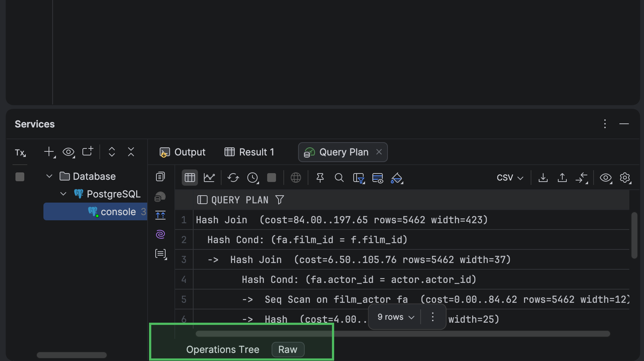Click the horizontal scrollbar under query plan
The image size is (644, 361).
click(x=403, y=334)
